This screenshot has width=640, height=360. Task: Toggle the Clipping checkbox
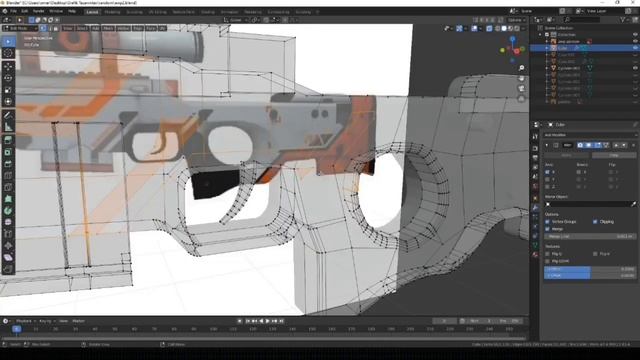pos(595,222)
